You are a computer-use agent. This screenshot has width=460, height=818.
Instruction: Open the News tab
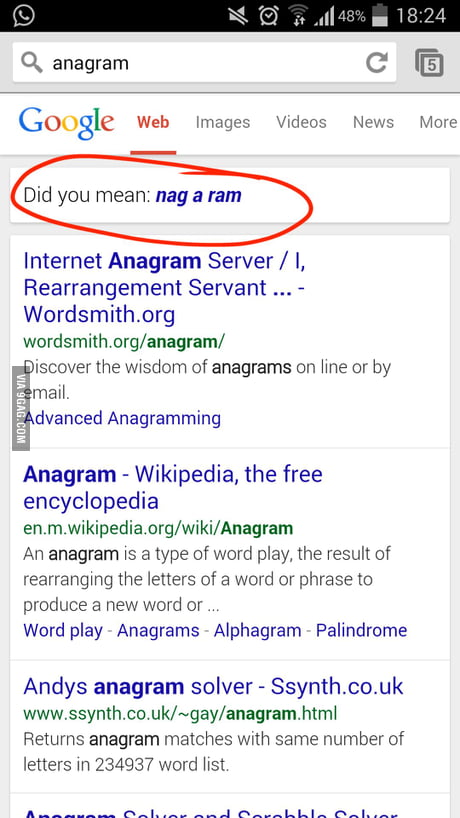coord(373,122)
